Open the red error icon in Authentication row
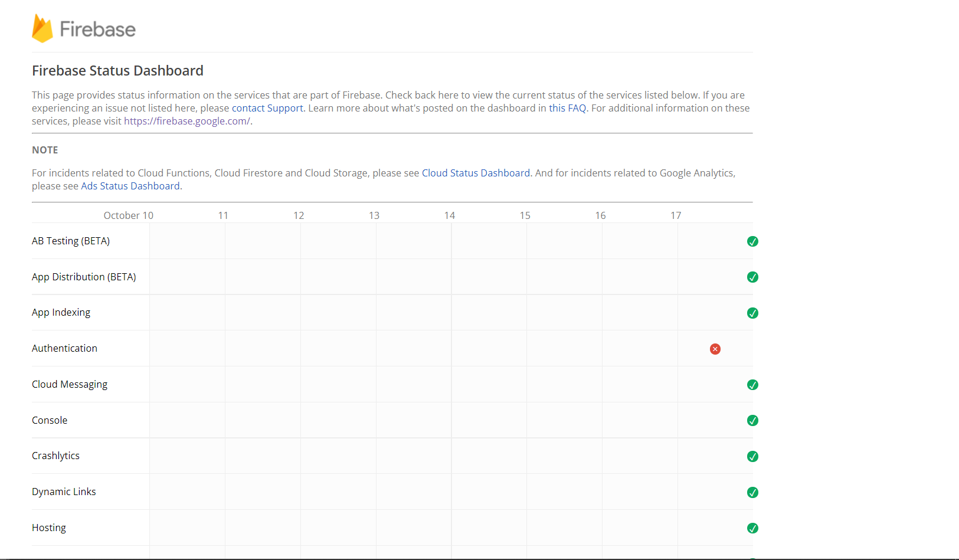The height and width of the screenshot is (560, 959). coord(715,349)
